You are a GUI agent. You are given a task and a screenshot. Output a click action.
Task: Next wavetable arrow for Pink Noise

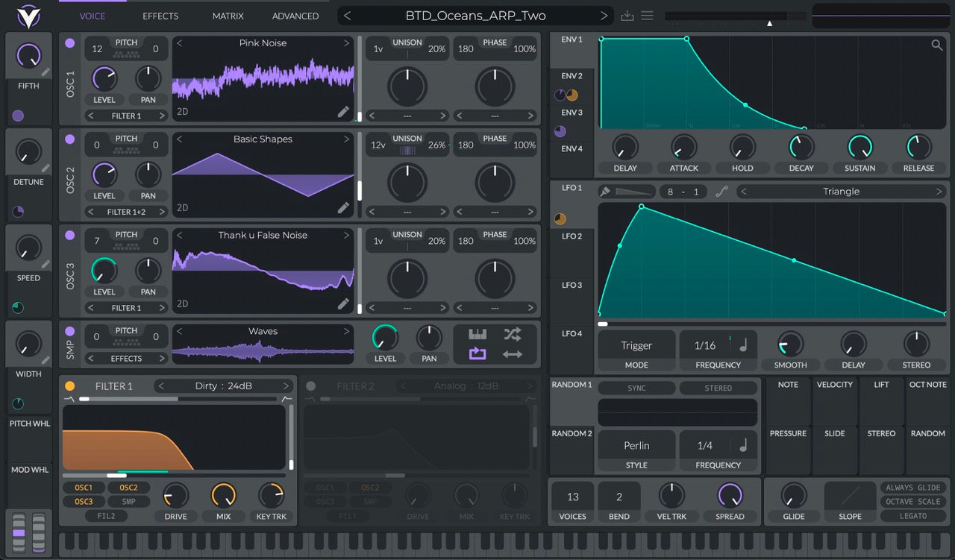[x=346, y=43]
